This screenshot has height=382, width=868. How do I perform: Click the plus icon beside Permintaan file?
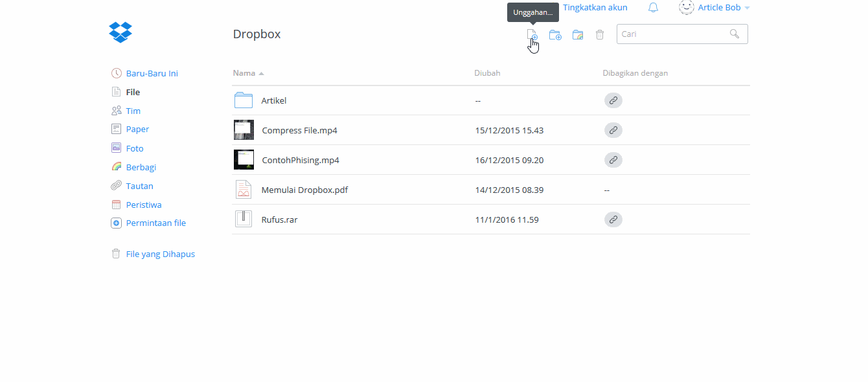click(x=116, y=223)
